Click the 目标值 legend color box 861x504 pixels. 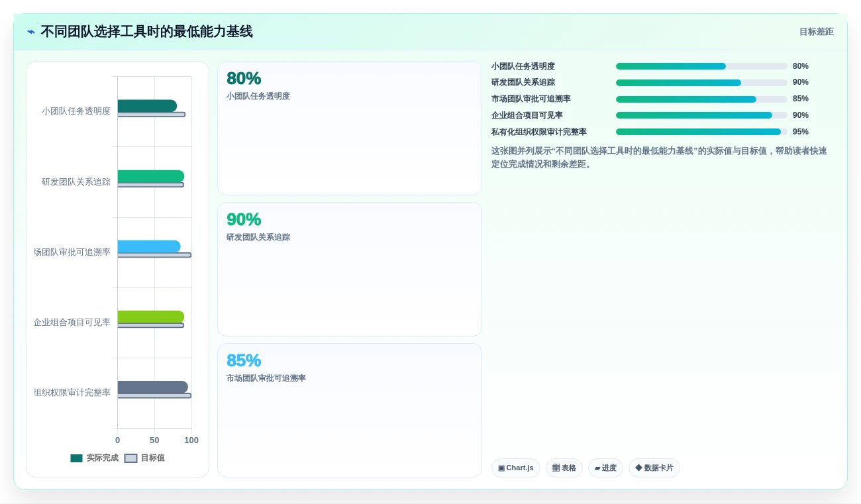tap(131, 458)
